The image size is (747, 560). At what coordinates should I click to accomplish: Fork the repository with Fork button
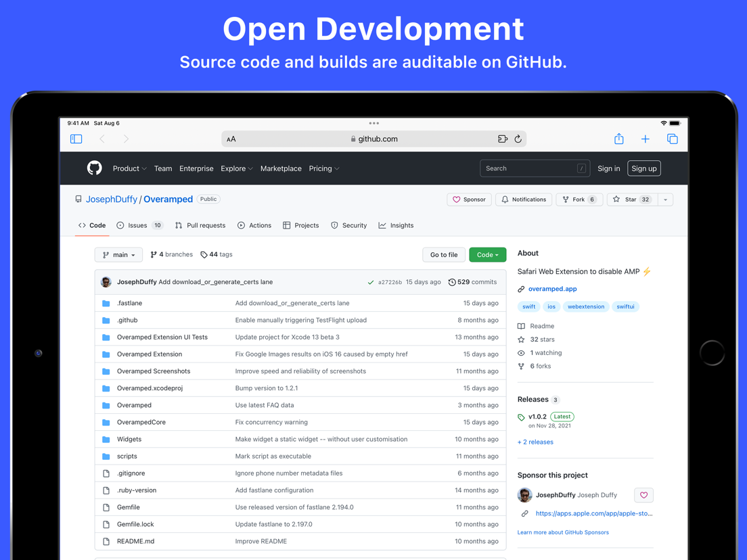(579, 200)
